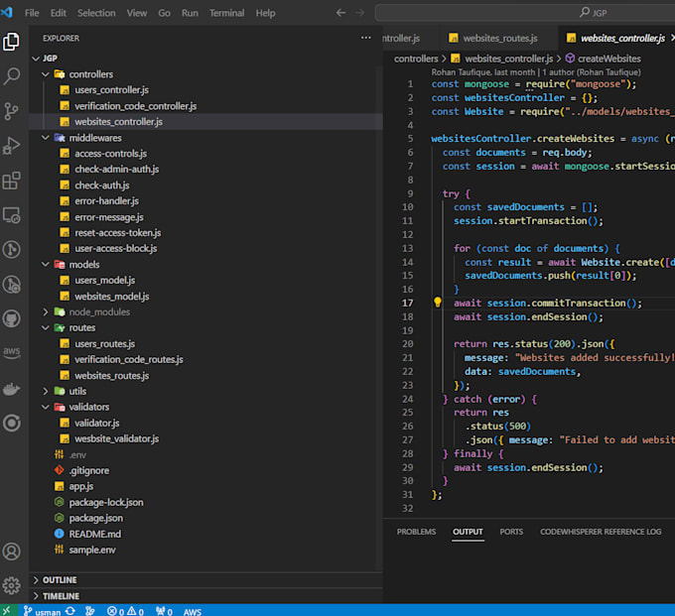Open the Extensions view

[12, 181]
